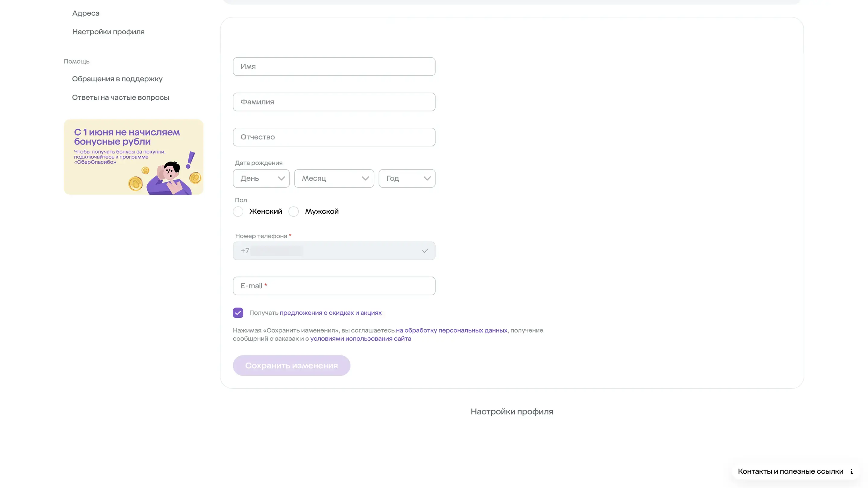Toggle the discount offers checkbox

238,313
